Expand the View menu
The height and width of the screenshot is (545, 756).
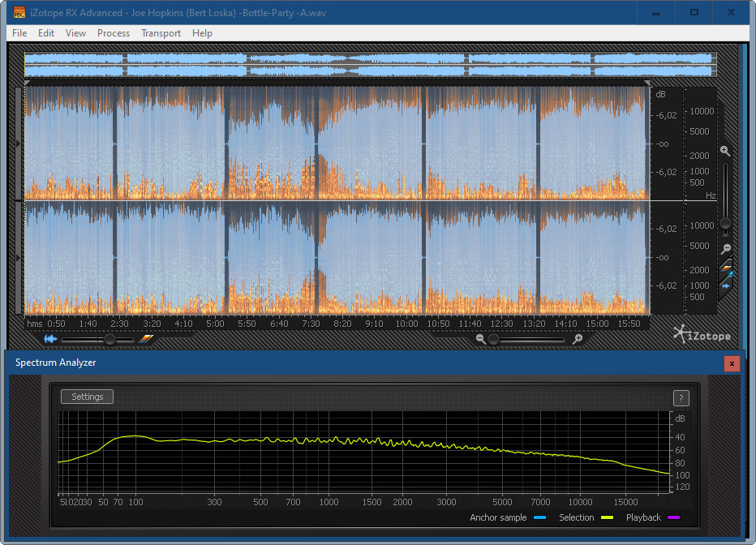coord(75,33)
